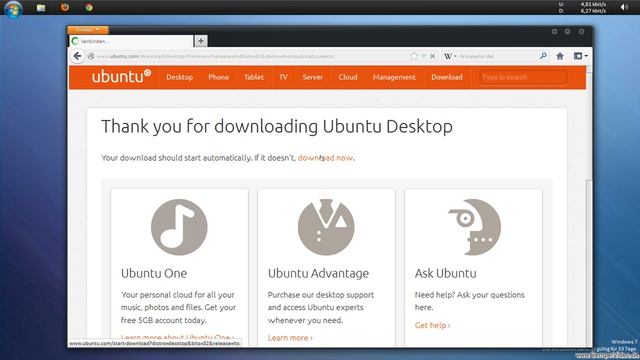Click 'Learn more about Ubuntu One' link
Screen dimensions: 640x360
[x=178, y=337]
